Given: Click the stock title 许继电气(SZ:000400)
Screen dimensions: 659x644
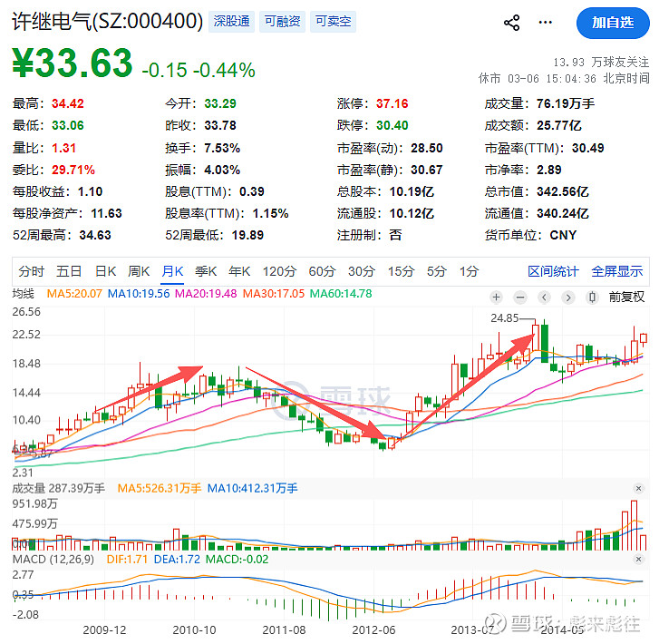Looking at the screenshot, I should coord(108,21).
